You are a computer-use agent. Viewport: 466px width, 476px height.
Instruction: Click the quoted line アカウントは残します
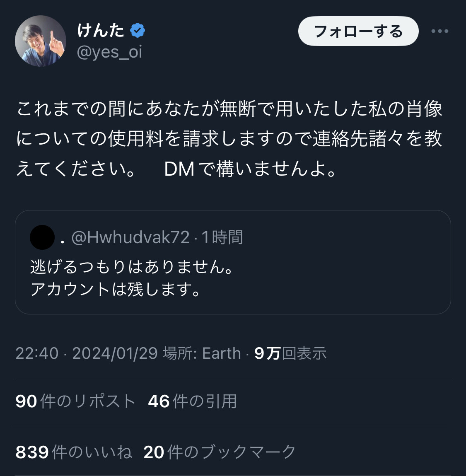tap(116, 289)
